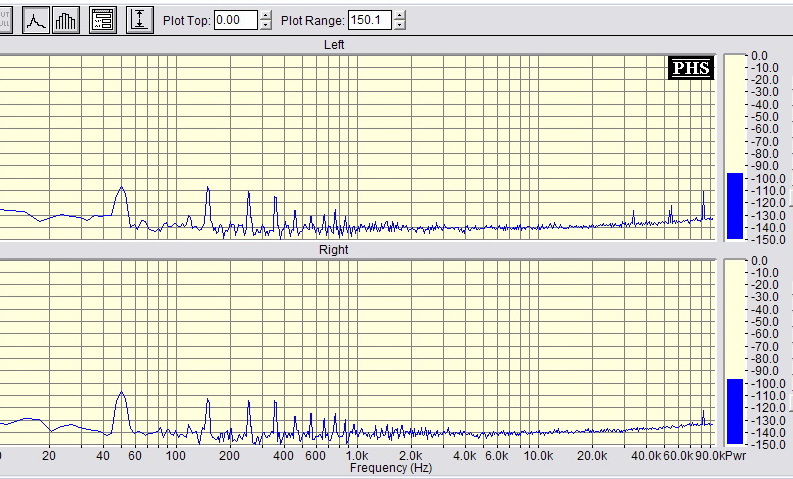Decrease Plot Range with the down arrow
This screenshot has height=479, width=793.
click(x=400, y=25)
